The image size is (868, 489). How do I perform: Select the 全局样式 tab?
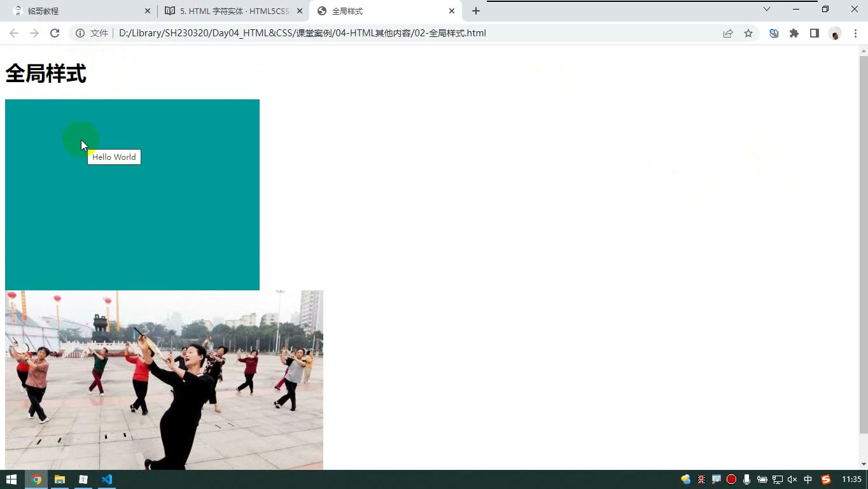click(386, 11)
